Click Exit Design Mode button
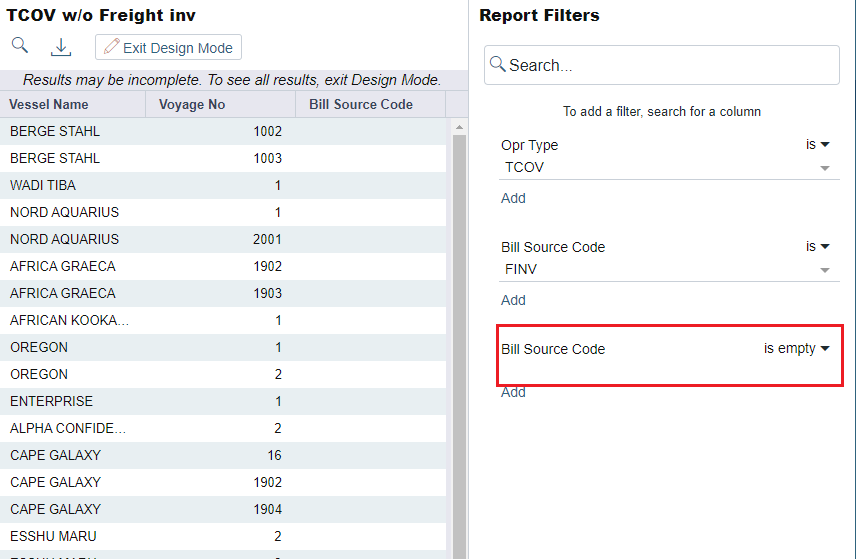The width and height of the screenshot is (856, 559). click(x=168, y=48)
